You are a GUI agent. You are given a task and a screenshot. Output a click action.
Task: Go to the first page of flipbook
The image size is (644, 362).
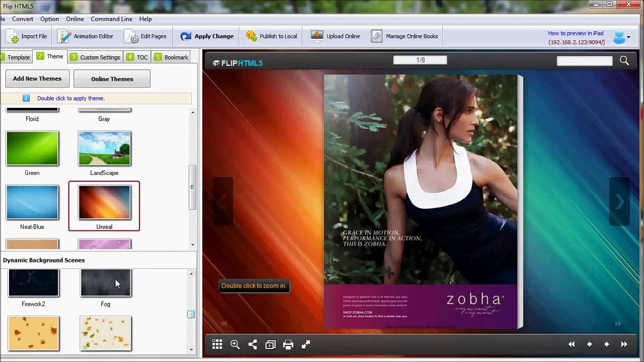572,344
